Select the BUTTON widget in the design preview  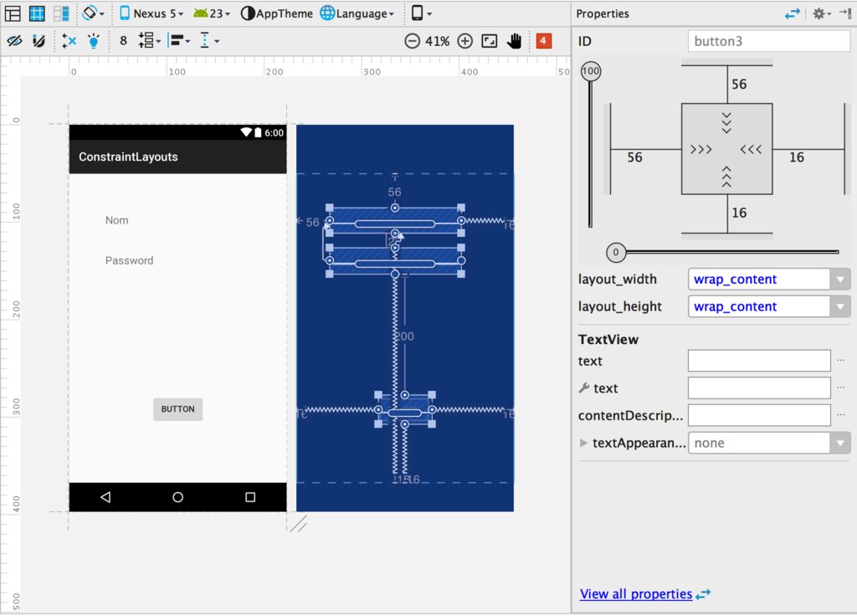177,409
